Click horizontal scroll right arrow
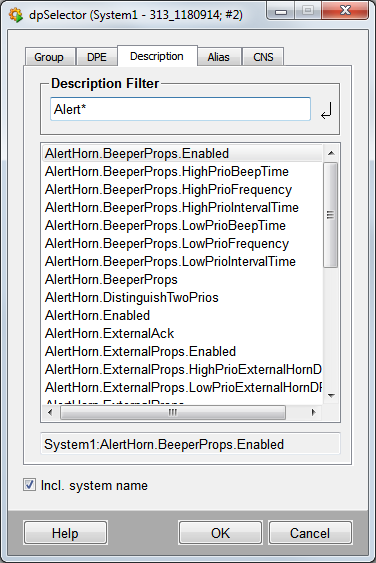Screen dimensions: 376x563 tap(314, 412)
